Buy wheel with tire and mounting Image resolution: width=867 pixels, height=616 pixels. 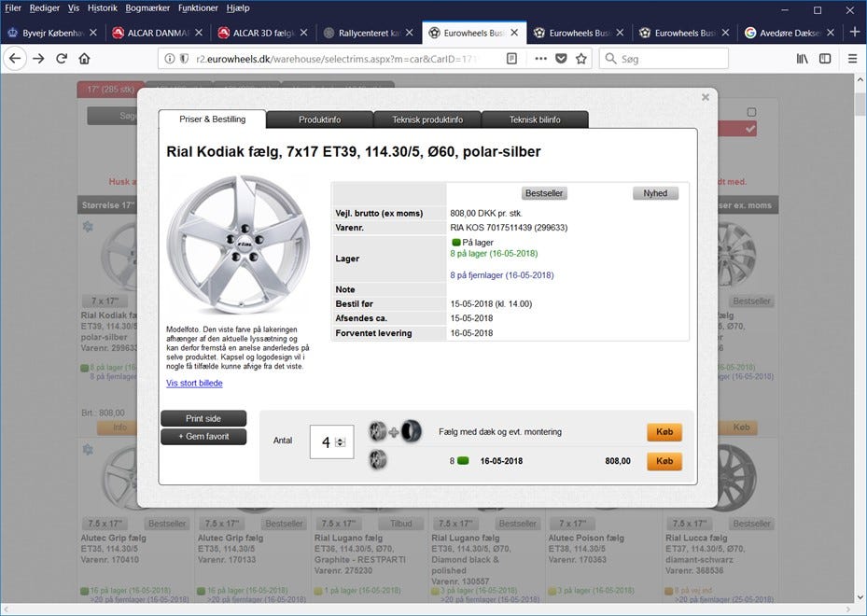pos(664,432)
